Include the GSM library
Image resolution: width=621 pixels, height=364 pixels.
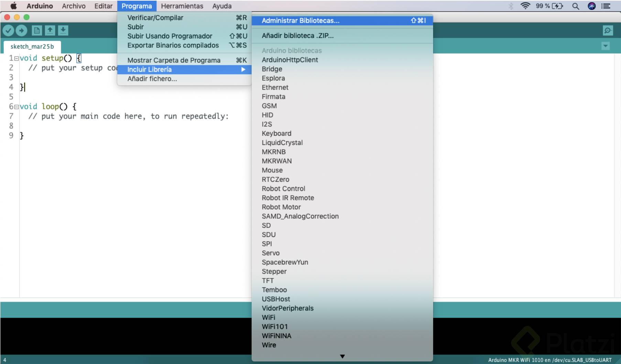(x=342, y=106)
